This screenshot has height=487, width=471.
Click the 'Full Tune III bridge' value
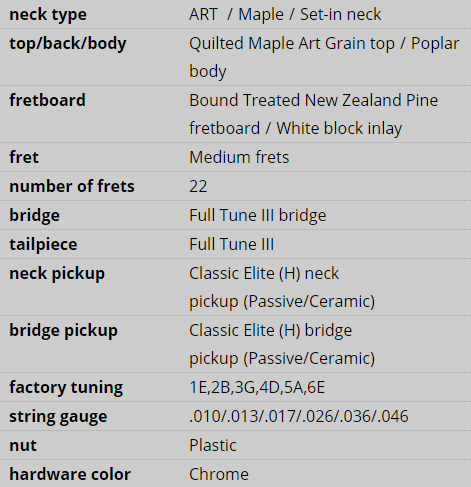coord(258,215)
